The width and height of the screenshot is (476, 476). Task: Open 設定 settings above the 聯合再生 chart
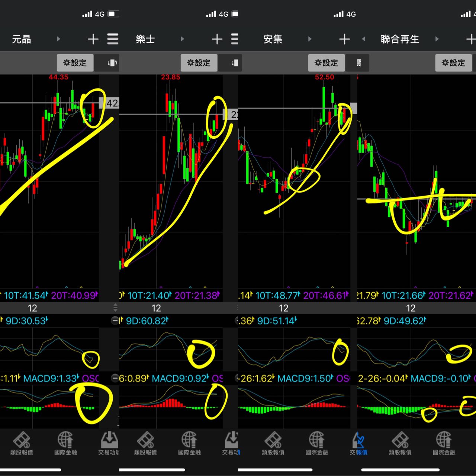click(453, 63)
